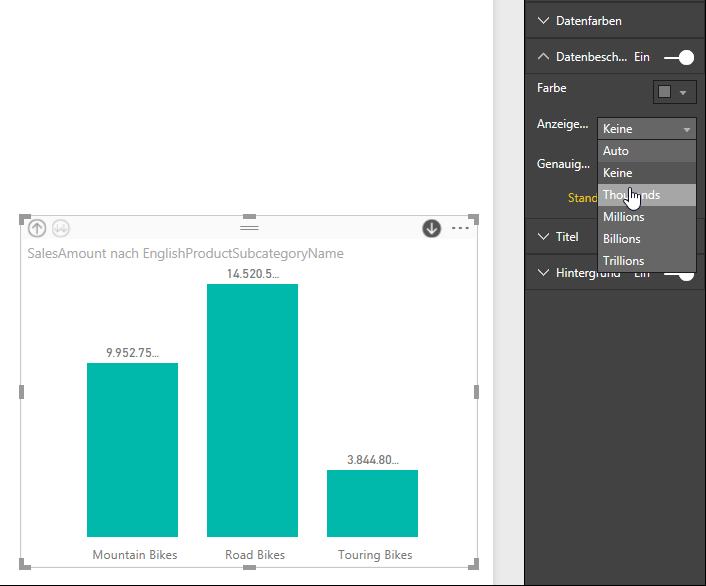Click the Mountain Bikes axis label
This screenshot has width=706, height=586.
click(x=135, y=554)
